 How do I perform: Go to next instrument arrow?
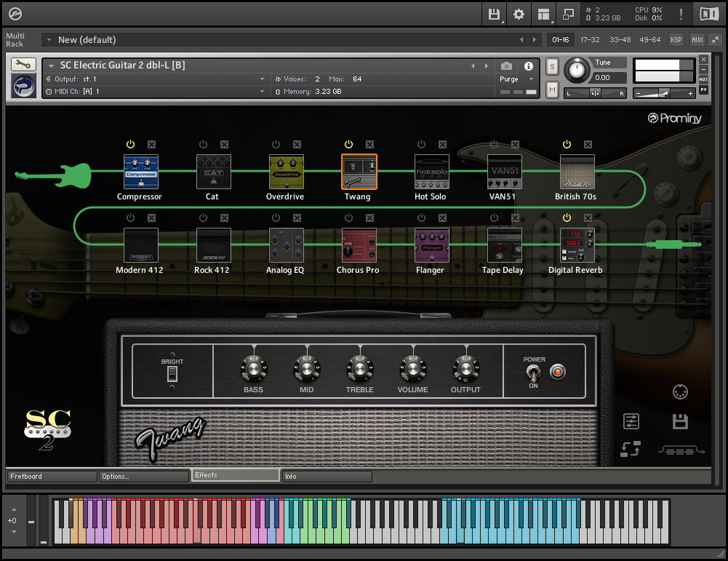click(486, 66)
